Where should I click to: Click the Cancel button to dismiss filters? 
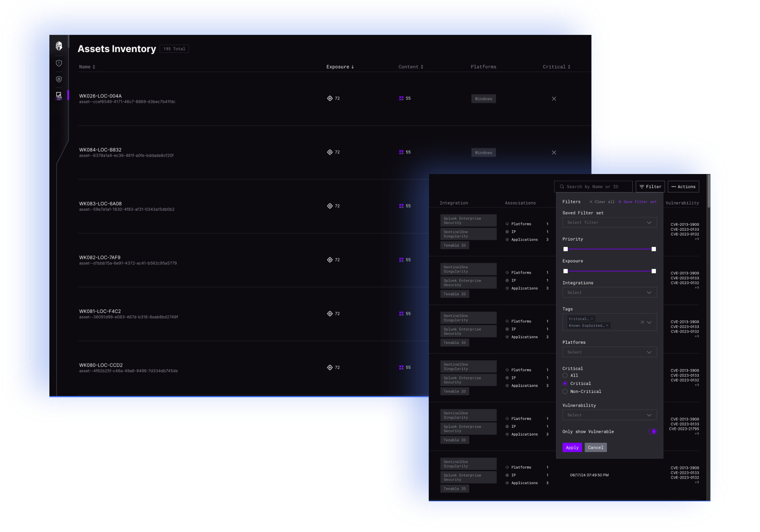click(595, 447)
